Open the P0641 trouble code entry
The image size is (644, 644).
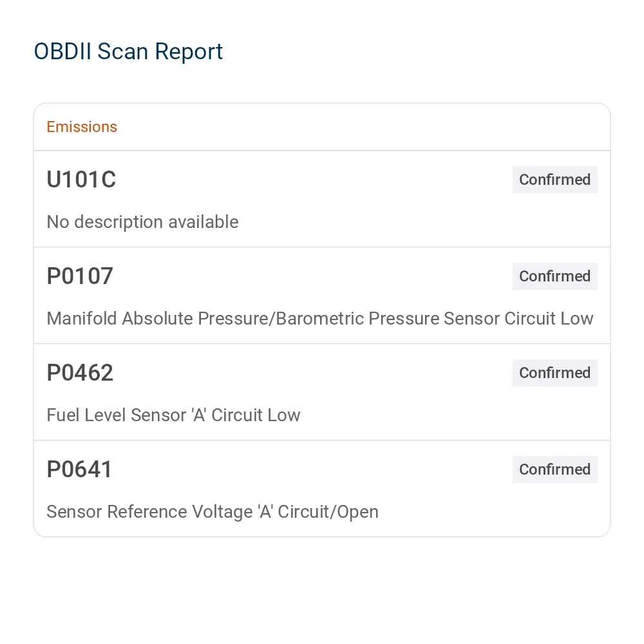(x=321, y=489)
